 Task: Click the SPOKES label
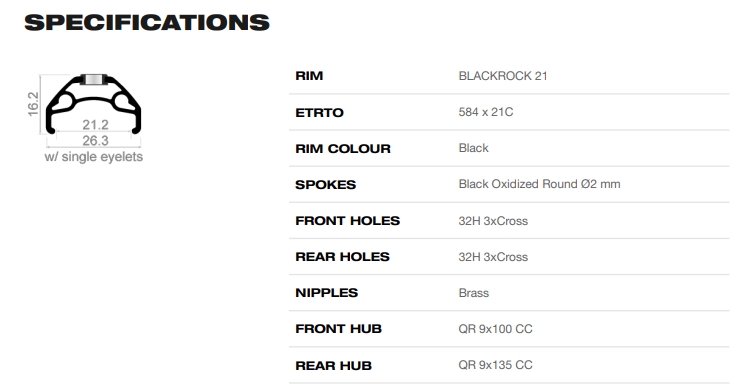(x=325, y=185)
